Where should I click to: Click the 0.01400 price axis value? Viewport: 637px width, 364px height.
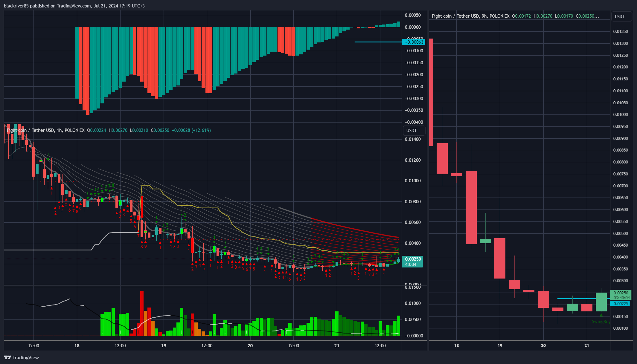tap(413, 139)
